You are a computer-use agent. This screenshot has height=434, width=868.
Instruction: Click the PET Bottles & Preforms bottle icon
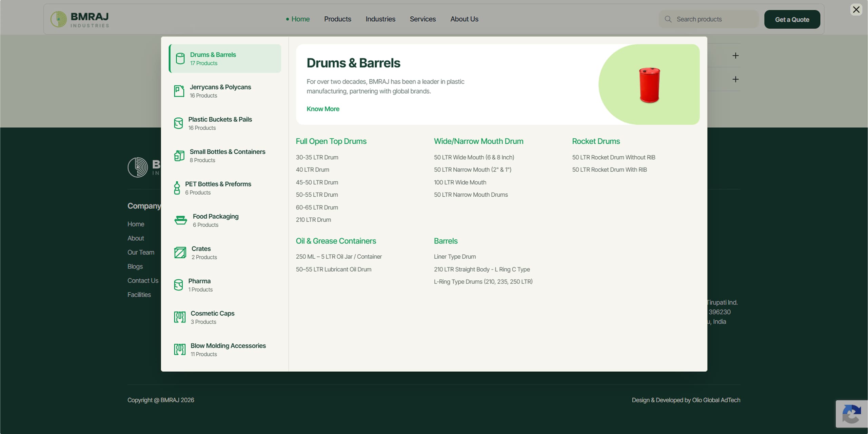(177, 188)
